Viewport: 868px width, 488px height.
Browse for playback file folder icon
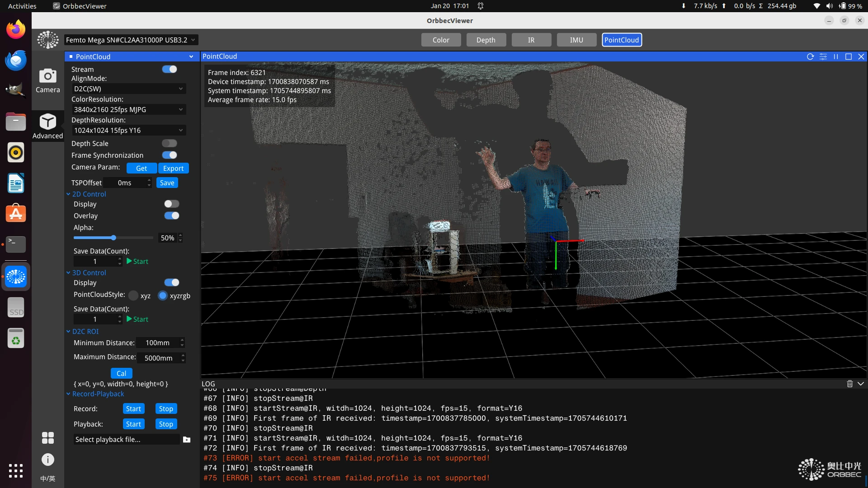(186, 439)
